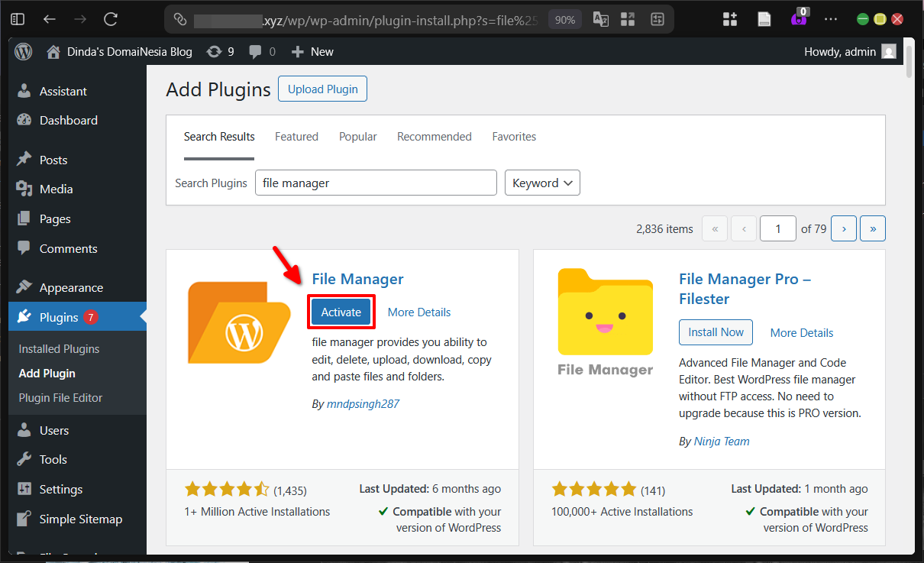Screen dimensions: 924x563
Task: Switch to the Featured plugins tab
Action: pos(296,136)
